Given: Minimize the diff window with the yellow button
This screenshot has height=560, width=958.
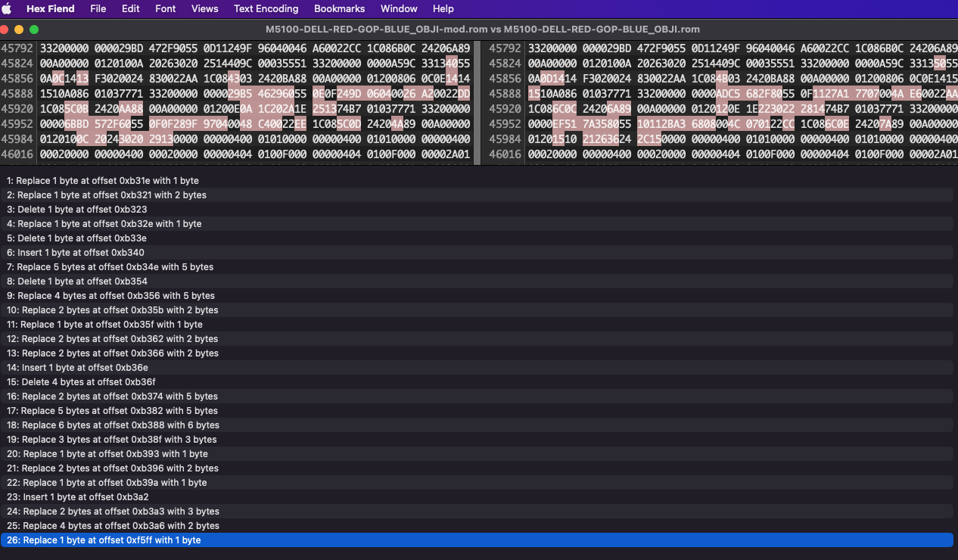Looking at the screenshot, I should [19, 30].
